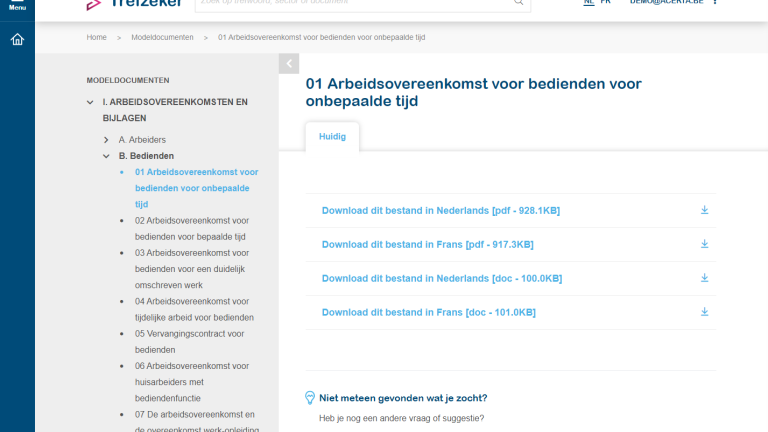Click the current page title in the breadcrumb
Screen dimensions: 768x432
click(x=321, y=37)
